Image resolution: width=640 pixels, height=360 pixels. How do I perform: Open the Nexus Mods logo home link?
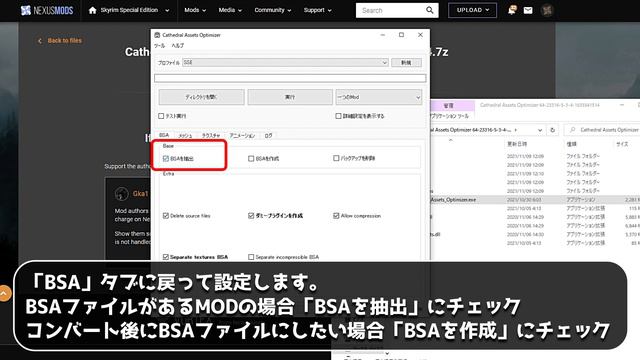pyautogui.click(x=47, y=10)
